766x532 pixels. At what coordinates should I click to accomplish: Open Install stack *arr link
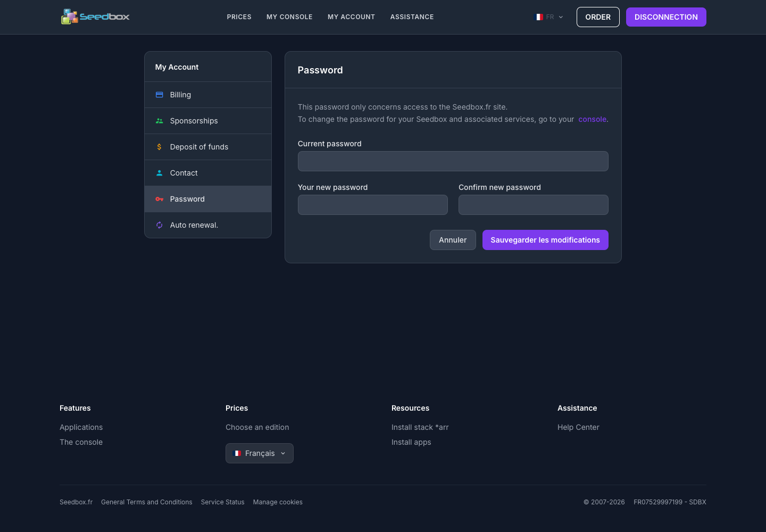pyautogui.click(x=420, y=427)
